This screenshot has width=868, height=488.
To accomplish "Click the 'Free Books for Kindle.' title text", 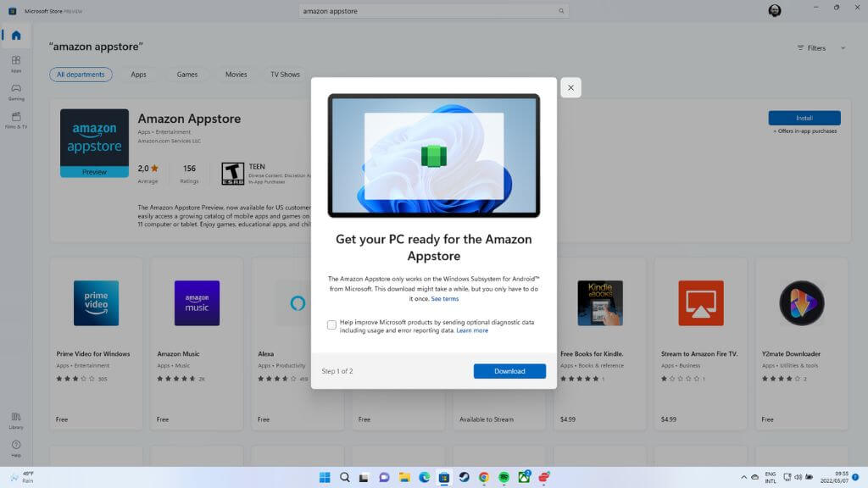I will click(x=592, y=353).
